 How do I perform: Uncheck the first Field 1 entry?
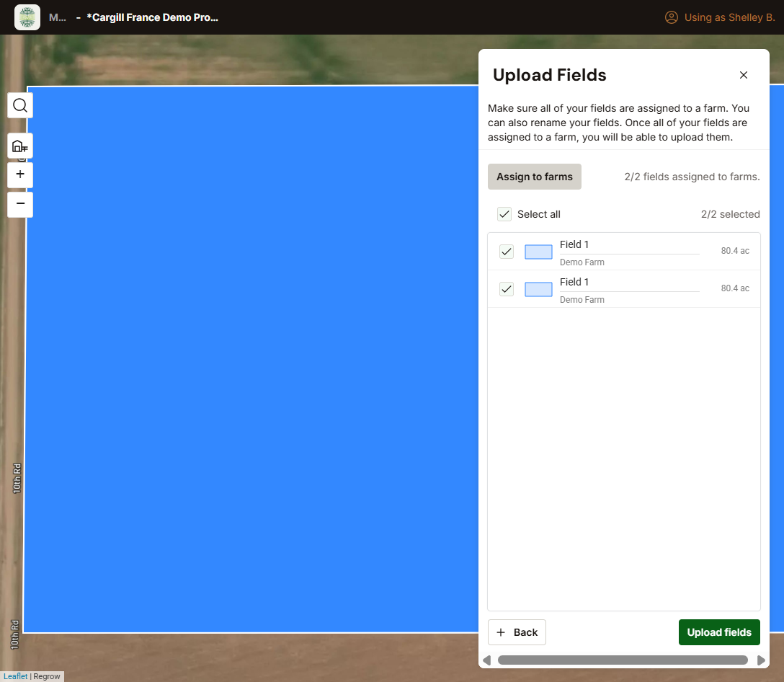pyautogui.click(x=507, y=252)
